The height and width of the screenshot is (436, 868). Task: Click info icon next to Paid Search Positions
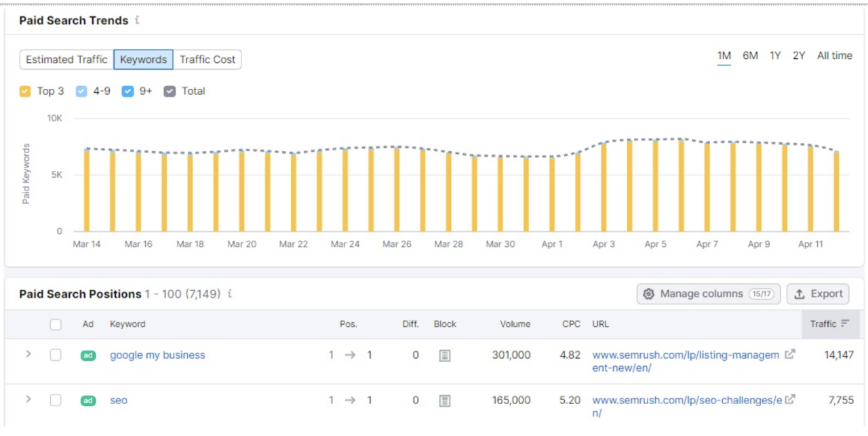click(x=230, y=294)
